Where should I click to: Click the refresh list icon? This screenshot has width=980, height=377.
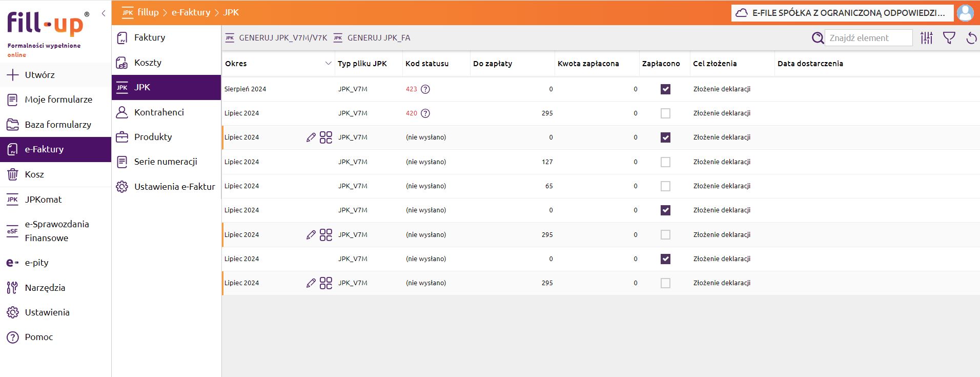point(971,38)
